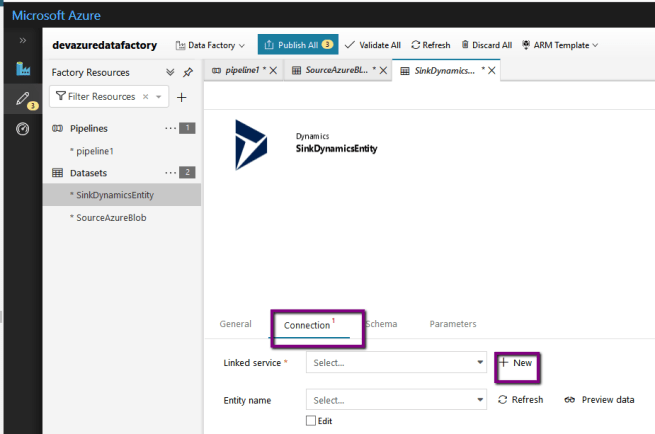The height and width of the screenshot is (434, 655).
Task: Open the Monitor gauge icon in sidebar
Action: (x=22, y=129)
